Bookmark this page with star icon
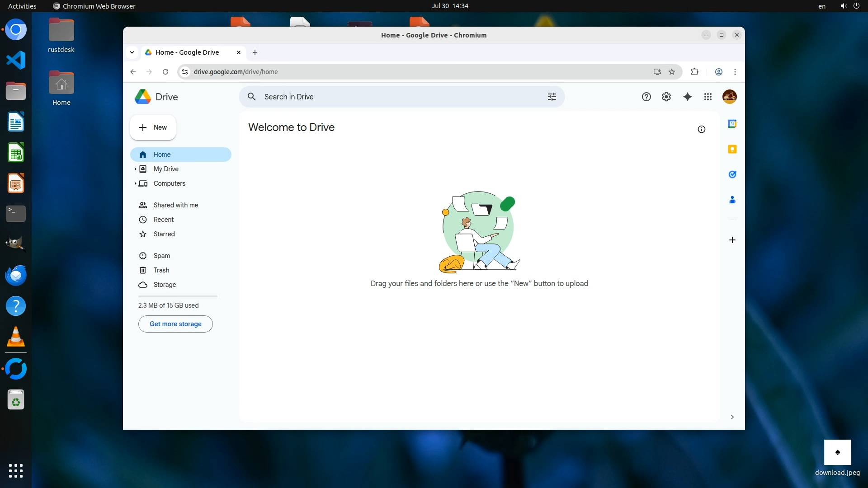The height and width of the screenshot is (488, 868). 672,72
